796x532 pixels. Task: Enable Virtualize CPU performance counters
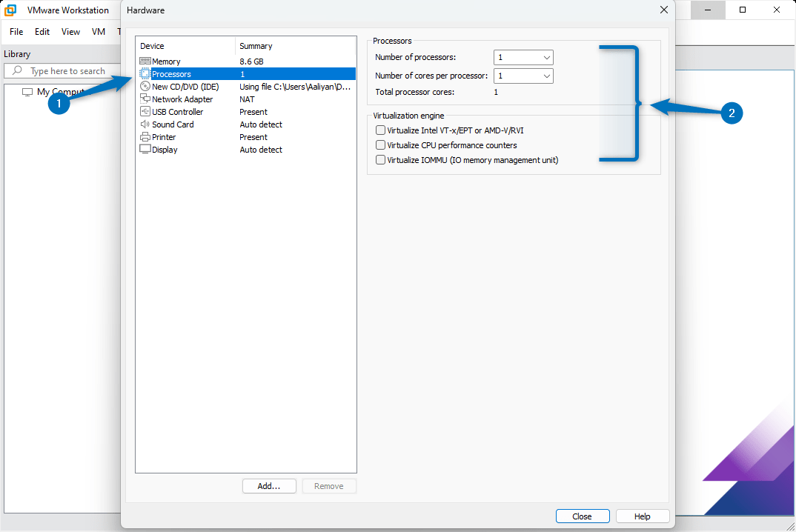click(x=380, y=145)
